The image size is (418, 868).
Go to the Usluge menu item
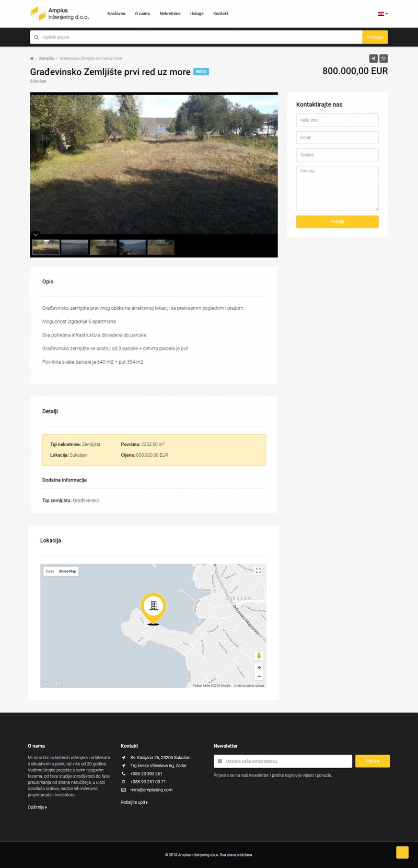[197, 14]
